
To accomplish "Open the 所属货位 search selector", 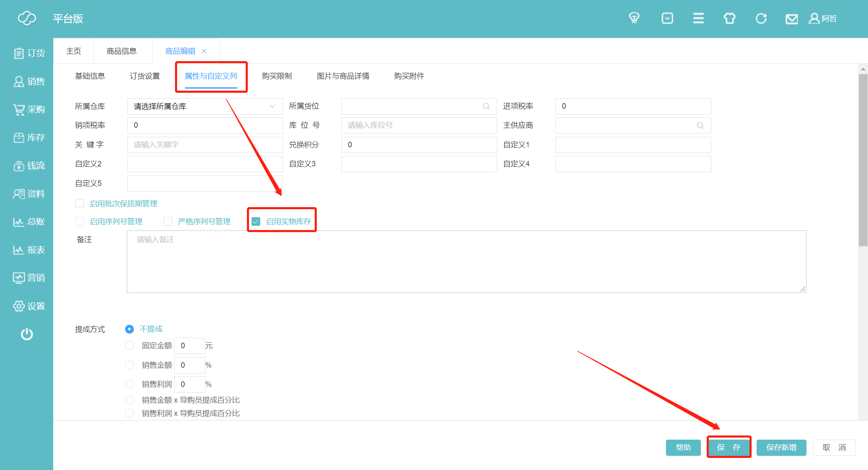I will pyautogui.click(x=486, y=106).
